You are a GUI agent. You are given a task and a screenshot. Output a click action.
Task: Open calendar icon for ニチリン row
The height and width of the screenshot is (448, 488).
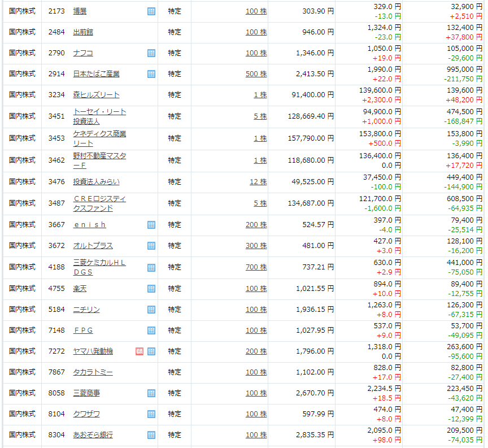coord(151,310)
